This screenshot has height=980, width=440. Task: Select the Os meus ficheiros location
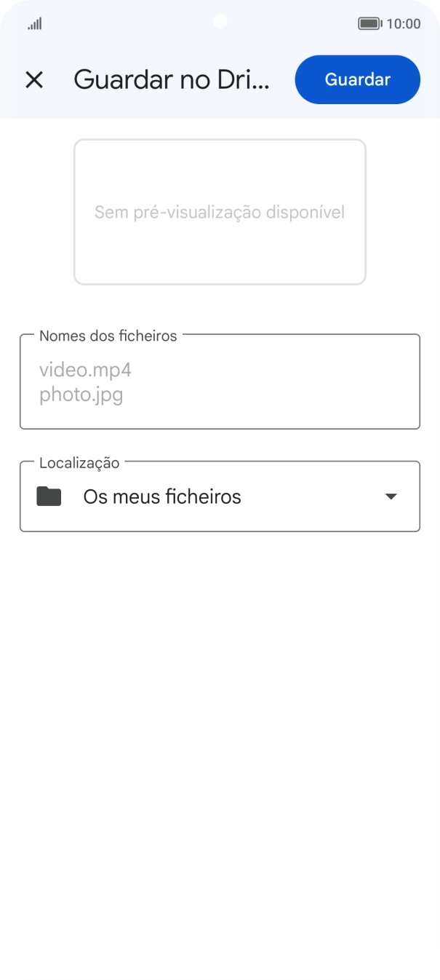162,497
